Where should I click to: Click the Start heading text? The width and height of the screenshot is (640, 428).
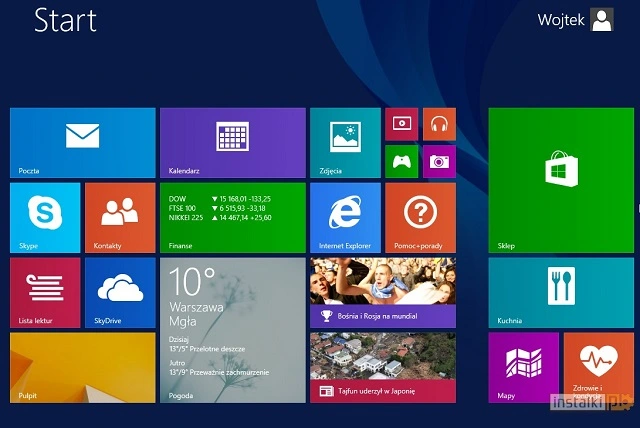(x=65, y=20)
